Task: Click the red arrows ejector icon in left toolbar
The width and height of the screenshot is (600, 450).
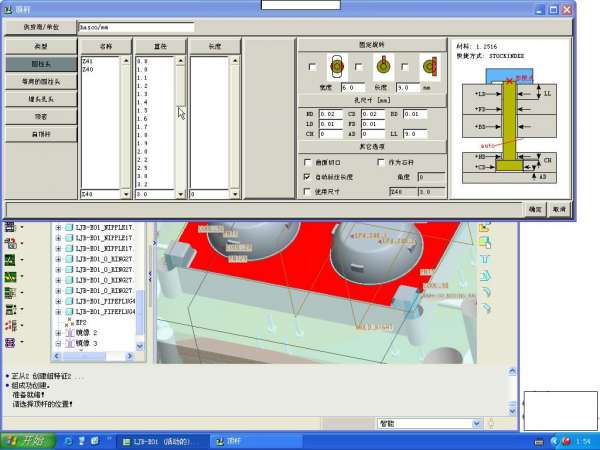Action: 10,326
